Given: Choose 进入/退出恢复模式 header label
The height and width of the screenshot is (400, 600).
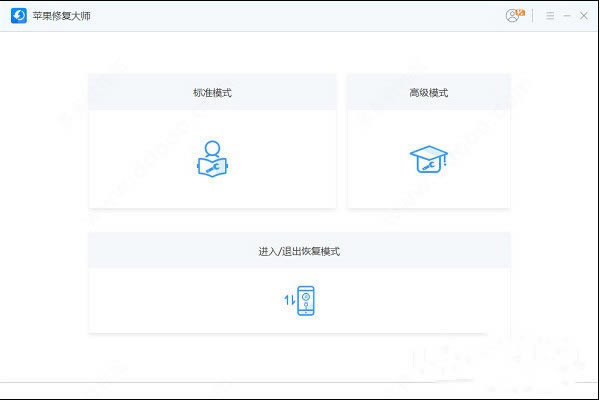Looking at the screenshot, I should (x=299, y=251).
